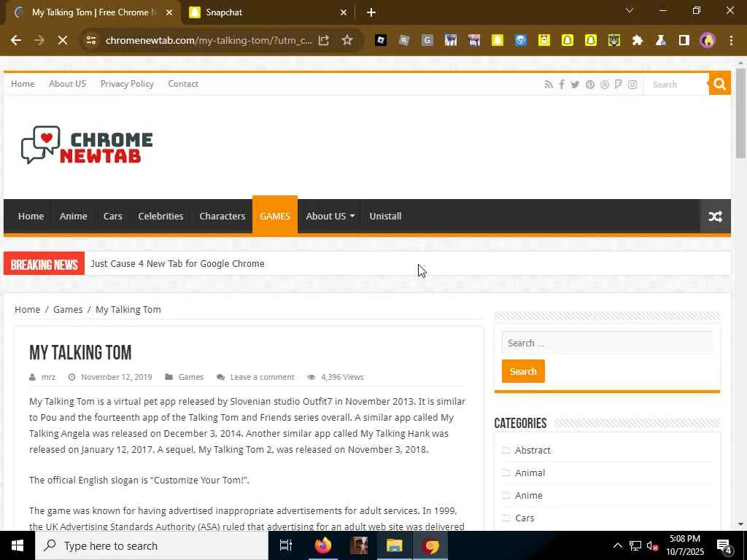The image size is (747, 560).
Task: Open the Privacy Policy link
Action: (x=127, y=84)
